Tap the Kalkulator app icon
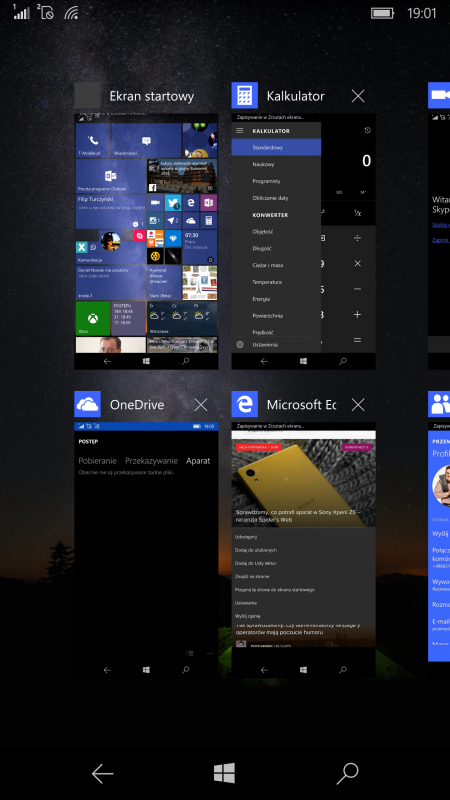Viewport: 450px width, 800px height. tap(244, 96)
